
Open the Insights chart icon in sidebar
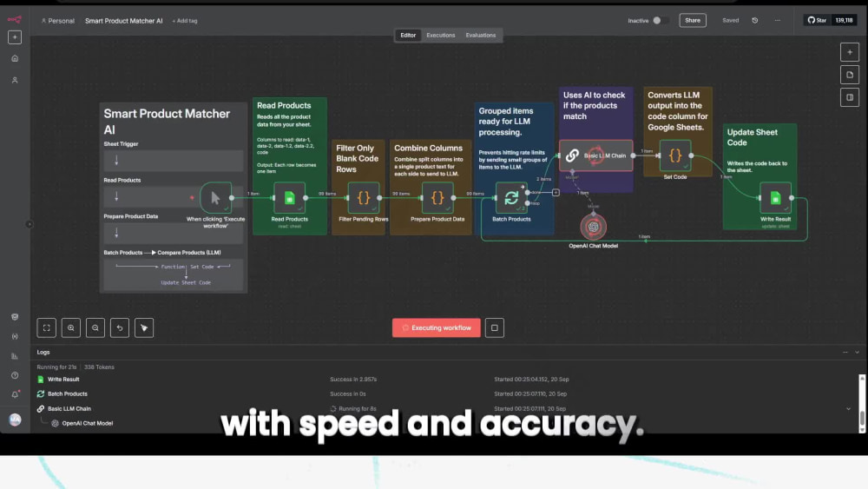click(x=15, y=356)
